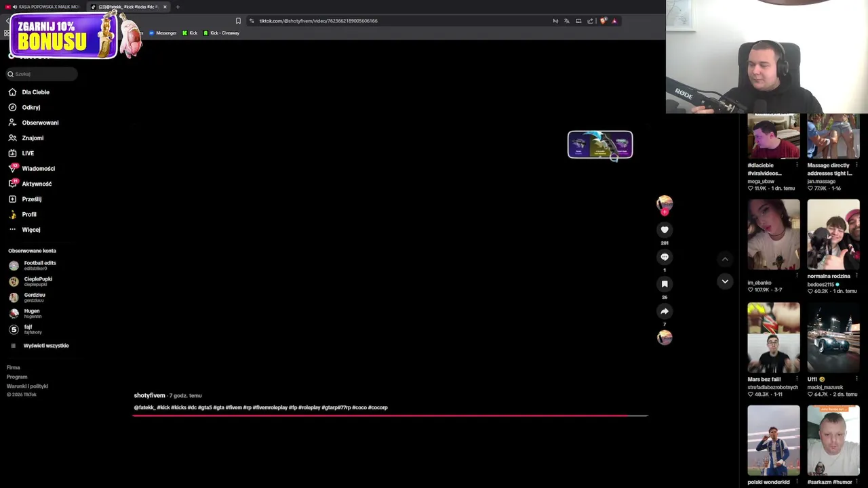Open options menu for Mars bez fali! video
The width and height of the screenshot is (868, 488).
point(797,379)
